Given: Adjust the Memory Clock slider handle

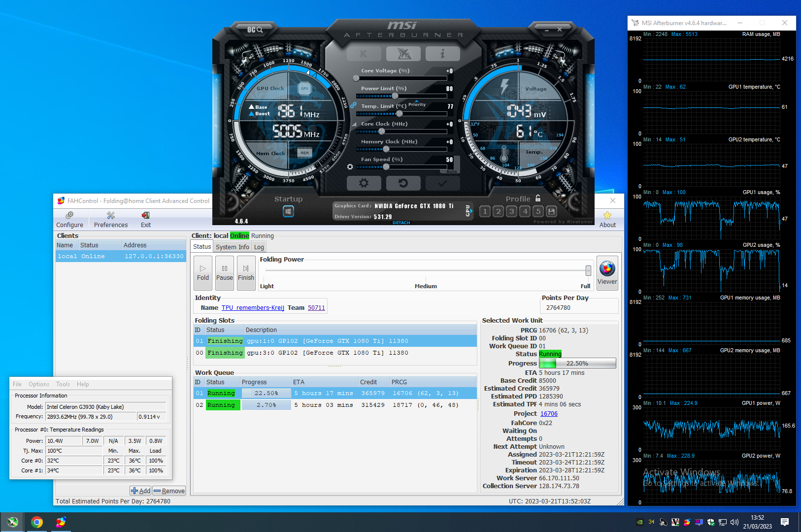Looking at the screenshot, I should (x=386, y=149).
